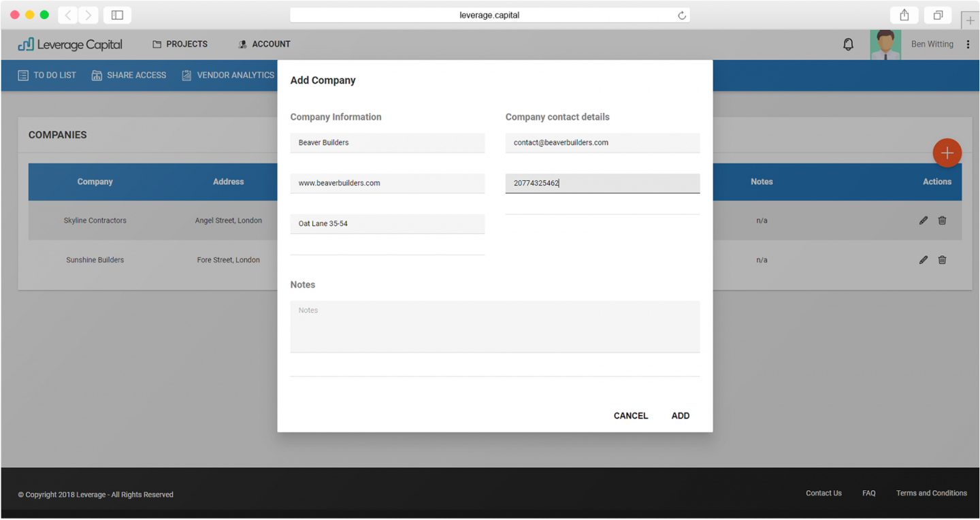Open the notifications bell

coord(848,44)
